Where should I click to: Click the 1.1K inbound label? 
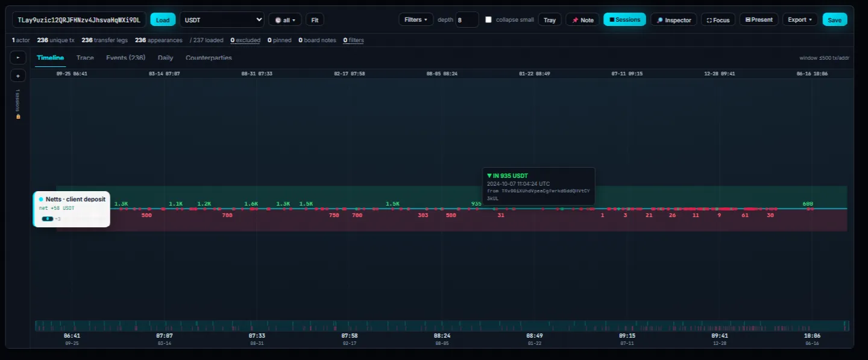point(175,204)
